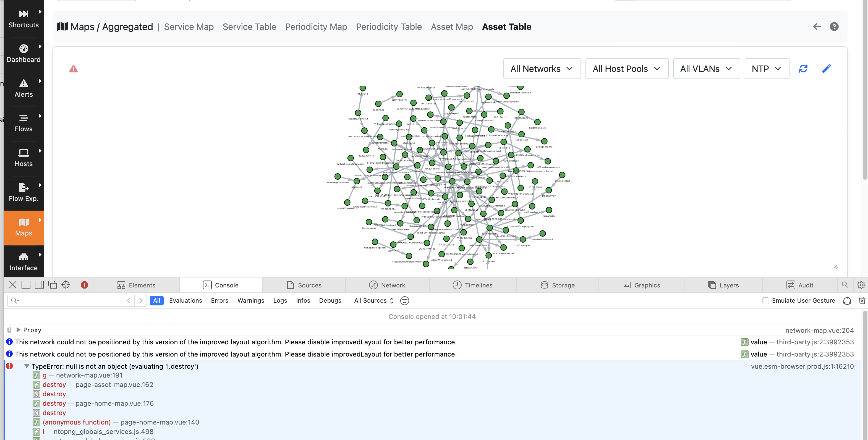This screenshot has width=868, height=440.
Task: Select the Maps sidebar item
Action: point(23,227)
